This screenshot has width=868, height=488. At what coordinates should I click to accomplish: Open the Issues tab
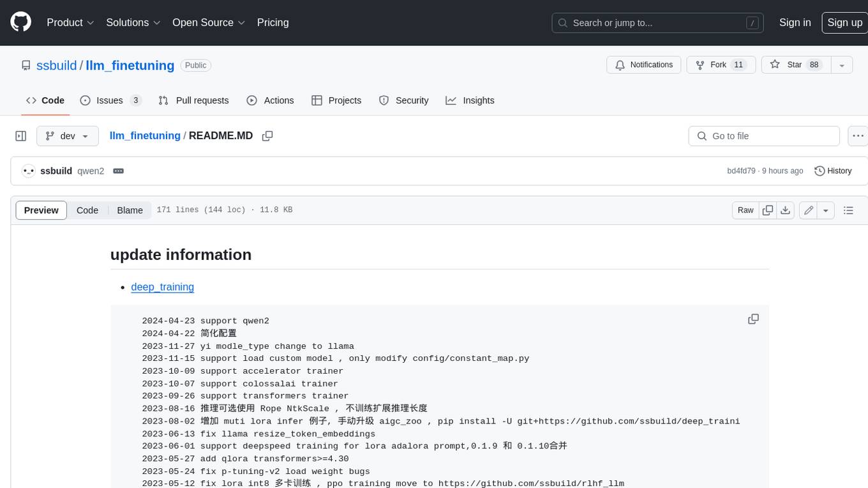110,100
